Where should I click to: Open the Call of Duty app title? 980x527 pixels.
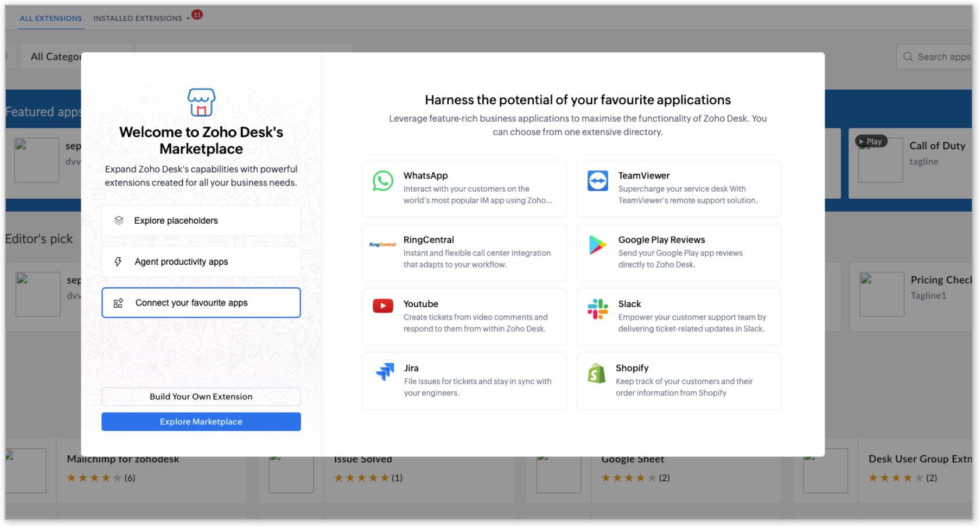[937, 146]
